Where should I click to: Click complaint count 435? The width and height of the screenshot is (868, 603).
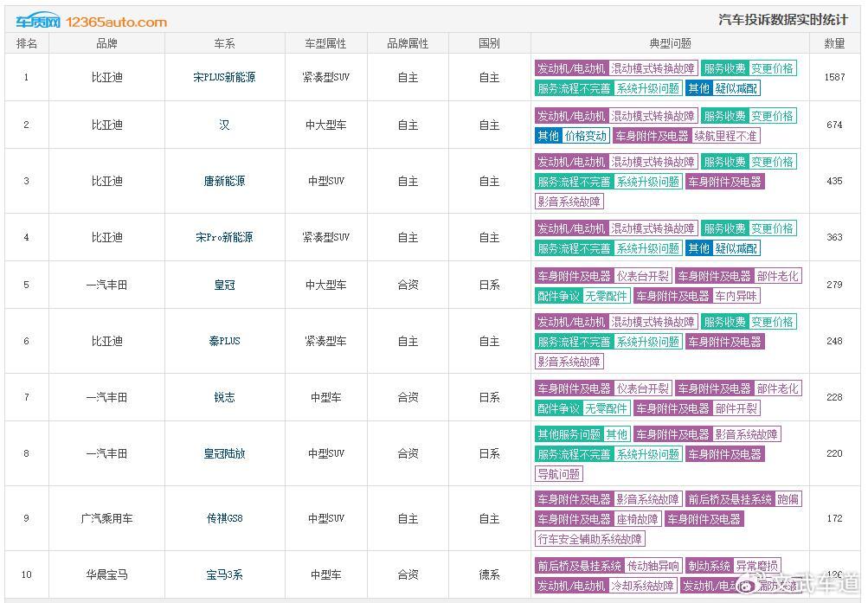pos(835,181)
